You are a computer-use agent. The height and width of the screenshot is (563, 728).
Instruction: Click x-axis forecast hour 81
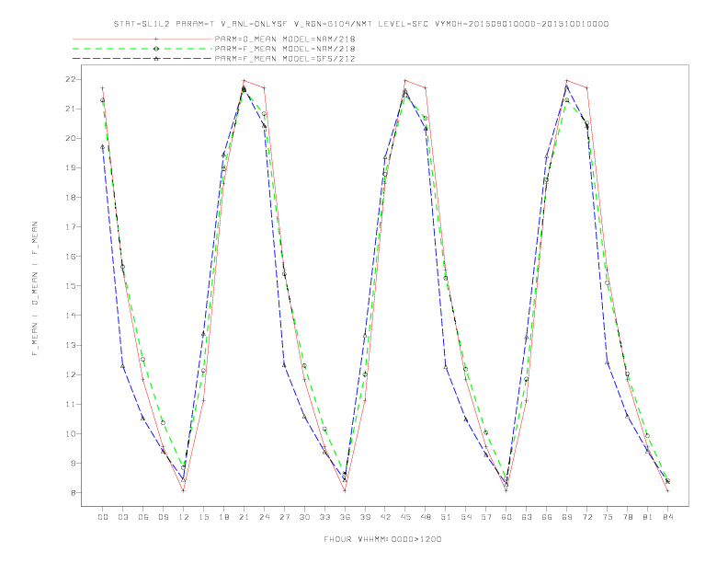tap(648, 517)
